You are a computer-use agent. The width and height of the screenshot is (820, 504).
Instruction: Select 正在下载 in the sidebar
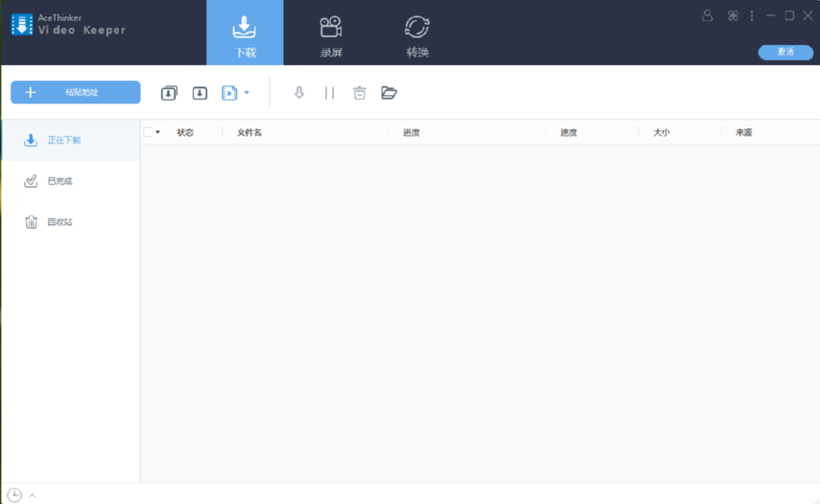(x=71, y=140)
